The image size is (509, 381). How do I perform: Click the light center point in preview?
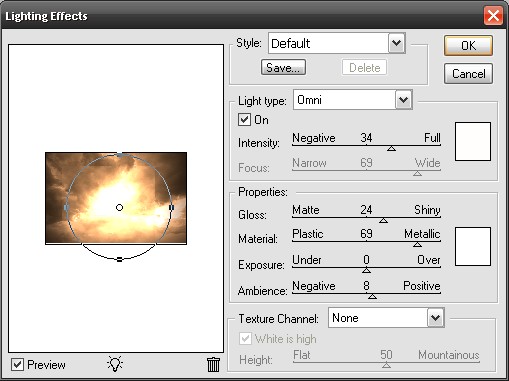(119, 208)
